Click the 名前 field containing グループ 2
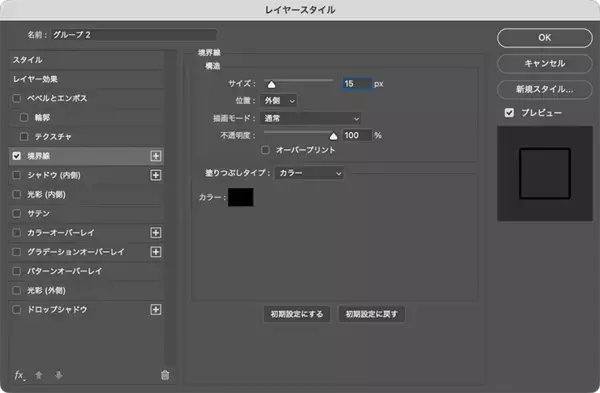 (x=134, y=35)
